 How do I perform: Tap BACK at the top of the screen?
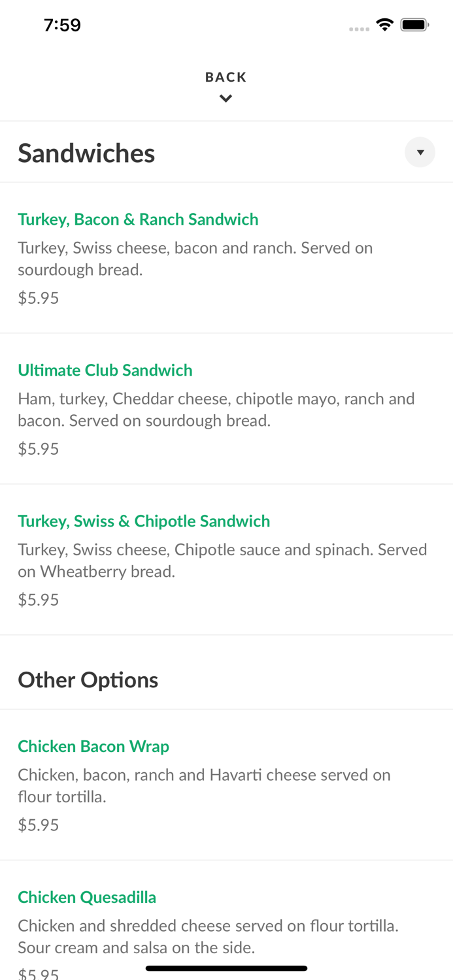(x=226, y=76)
